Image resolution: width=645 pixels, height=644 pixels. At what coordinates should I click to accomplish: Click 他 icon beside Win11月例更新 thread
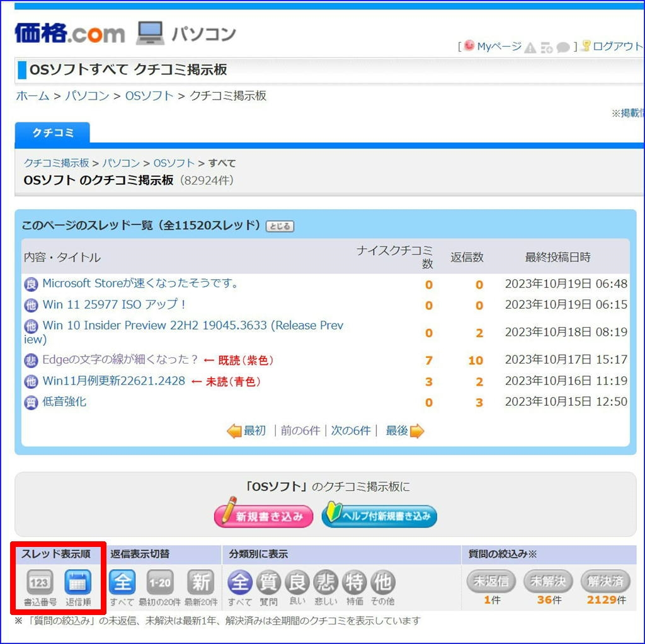[31, 381]
